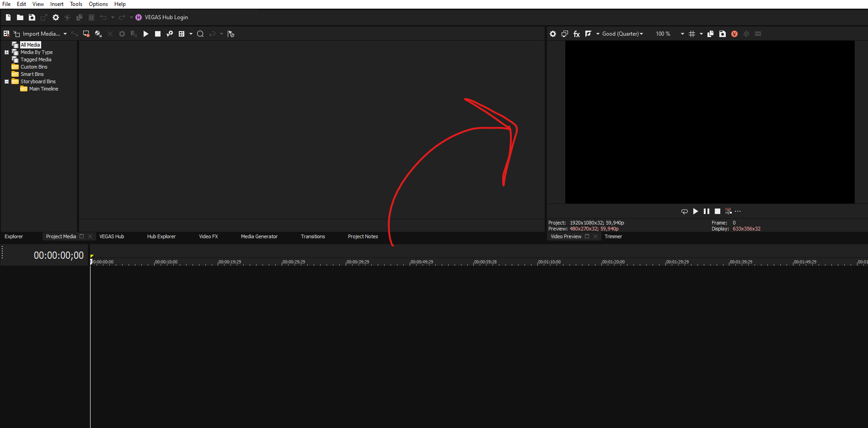Viewport: 868px width, 428px height.
Task: Expand the Media By Type tree node
Action: [6, 52]
